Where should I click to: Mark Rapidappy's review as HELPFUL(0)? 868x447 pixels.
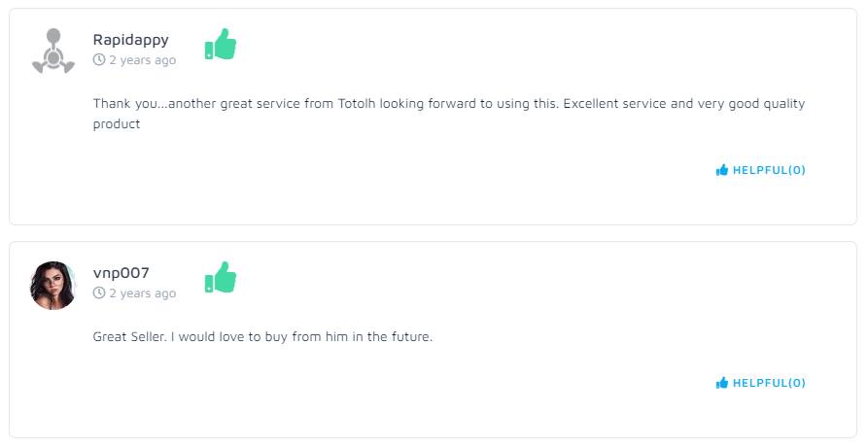pos(769,170)
